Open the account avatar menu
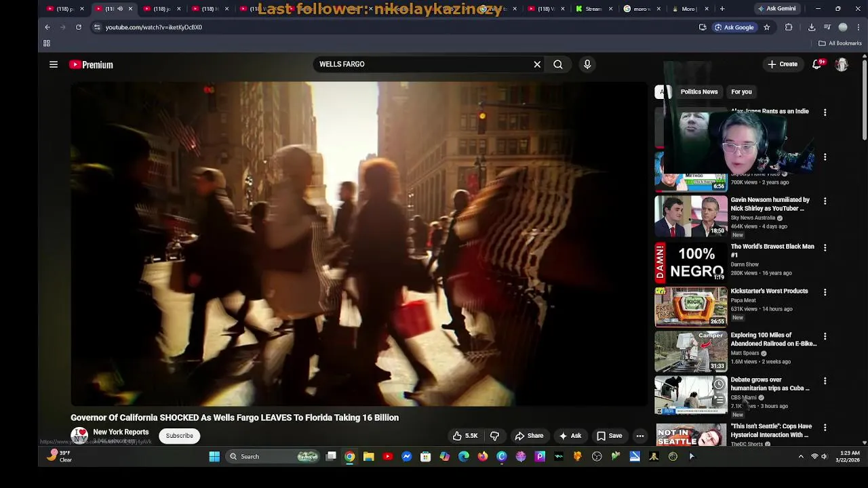The height and width of the screenshot is (488, 868). pos(842,64)
